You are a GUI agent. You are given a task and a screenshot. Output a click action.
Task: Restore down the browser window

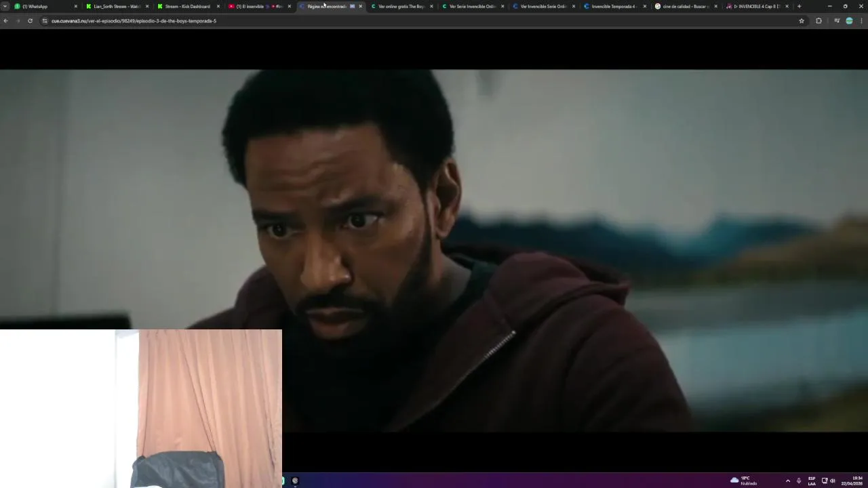click(x=845, y=6)
